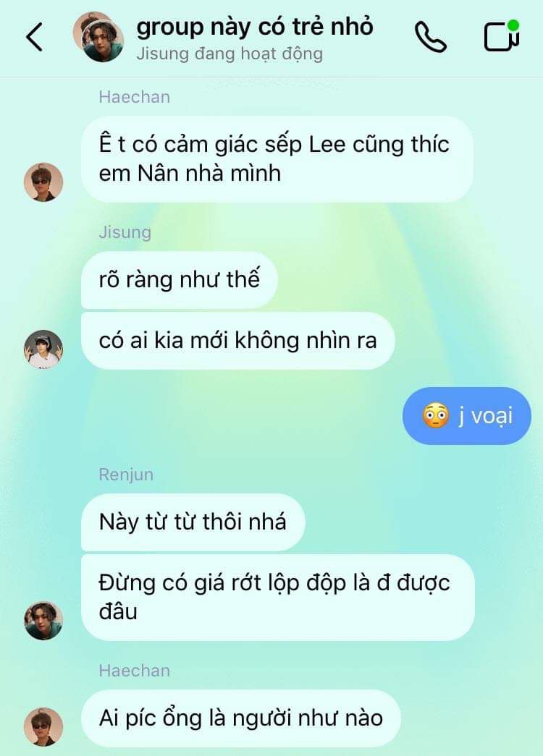The height and width of the screenshot is (756, 543).
Task: Start a voice call with the phone icon
Action: point(430,37)
